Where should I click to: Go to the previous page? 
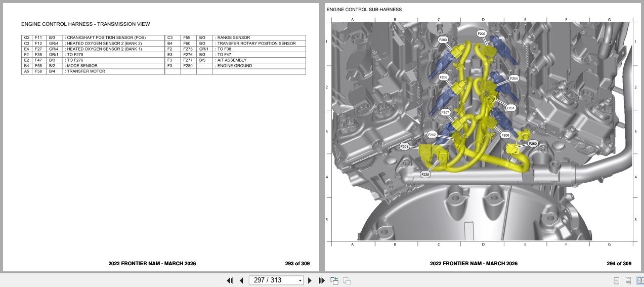241,280
